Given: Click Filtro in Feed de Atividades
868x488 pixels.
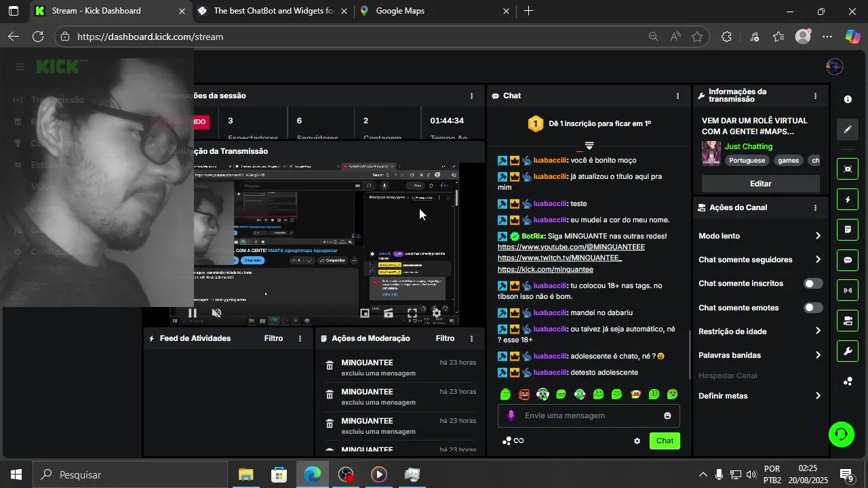Looking at the screenshot, I should pos(273,338).
